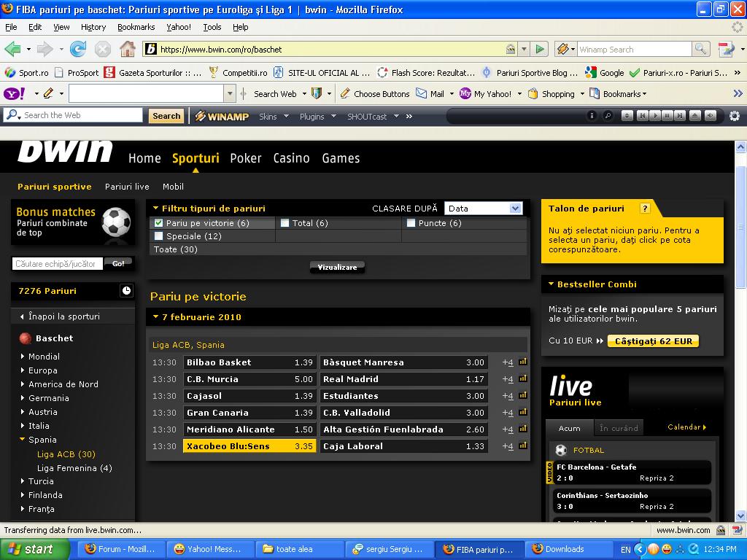Viewport: 747px width, 560px height.
Task: Click the Câștigați 62 EUR button
Action: coord(653,341)
